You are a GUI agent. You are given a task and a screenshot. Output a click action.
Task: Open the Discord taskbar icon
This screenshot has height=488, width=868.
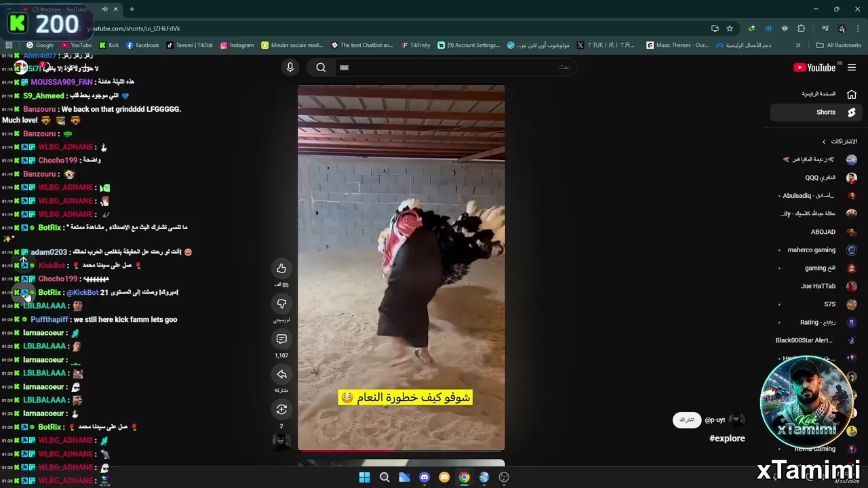425,477
